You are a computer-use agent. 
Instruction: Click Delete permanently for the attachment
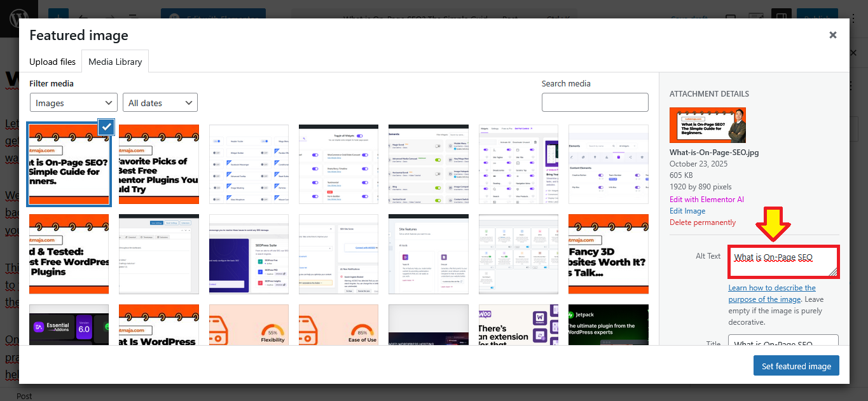(703, 222)
